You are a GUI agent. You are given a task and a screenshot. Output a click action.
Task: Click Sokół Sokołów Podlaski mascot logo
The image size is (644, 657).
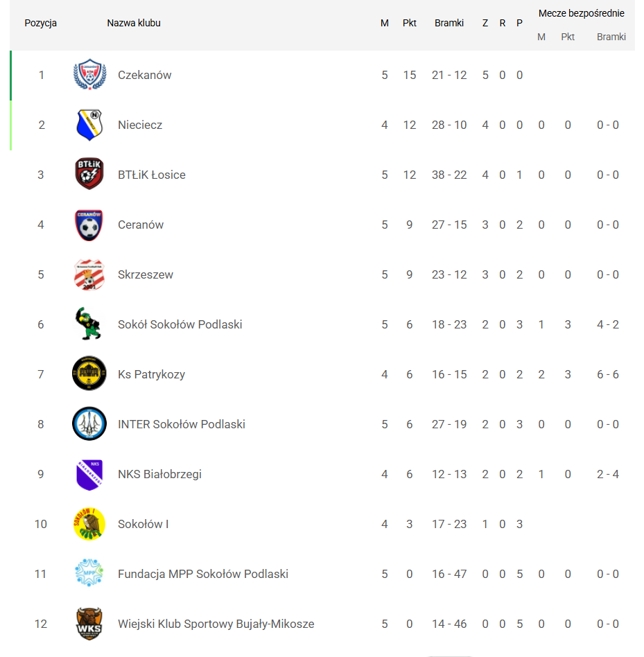pos(88,324)
